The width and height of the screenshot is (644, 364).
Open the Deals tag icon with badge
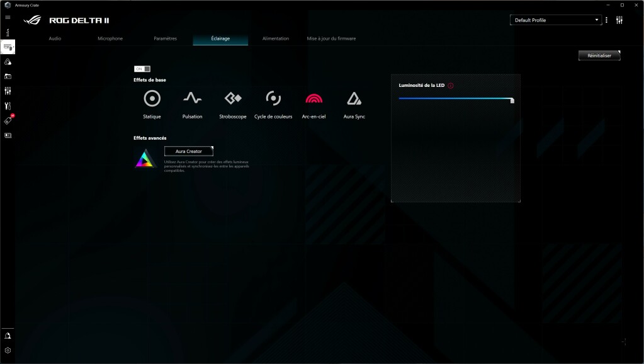pyautogui.click(x=8, y=120)
